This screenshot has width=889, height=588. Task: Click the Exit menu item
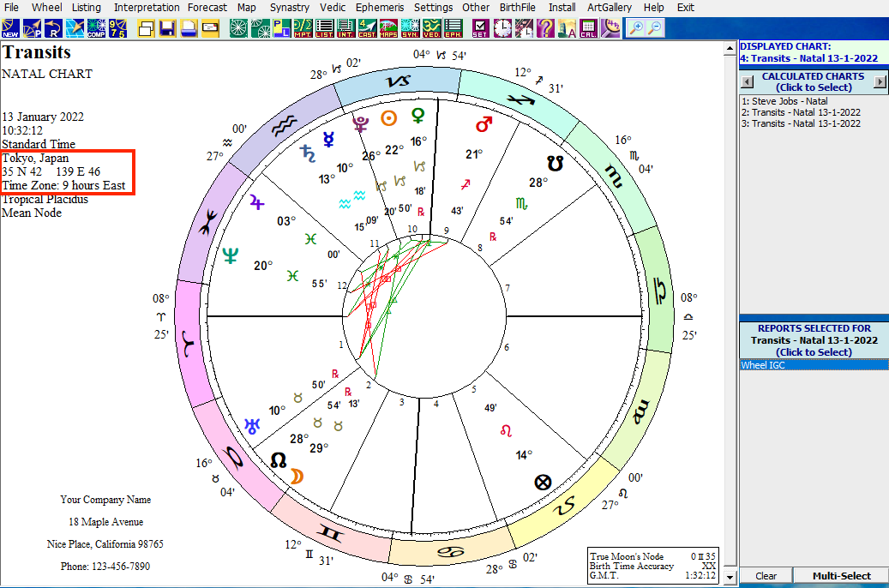(x=686, y=8)
